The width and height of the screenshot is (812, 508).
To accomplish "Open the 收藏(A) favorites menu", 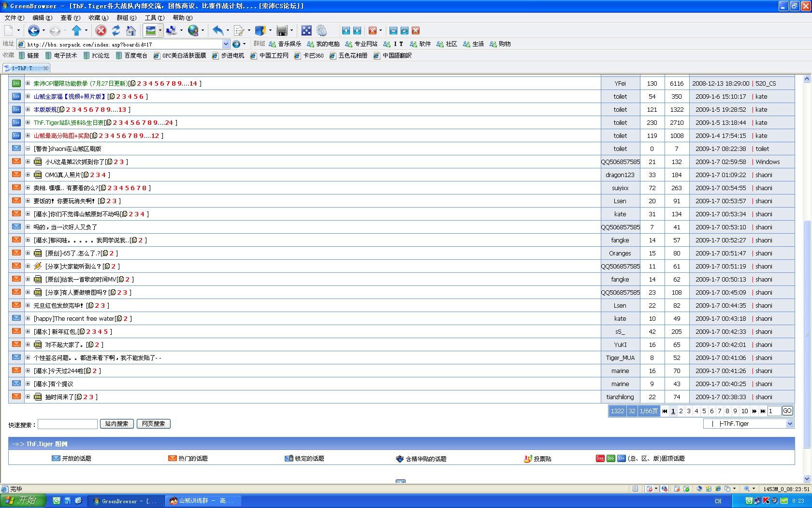I will tap(98, 18).
